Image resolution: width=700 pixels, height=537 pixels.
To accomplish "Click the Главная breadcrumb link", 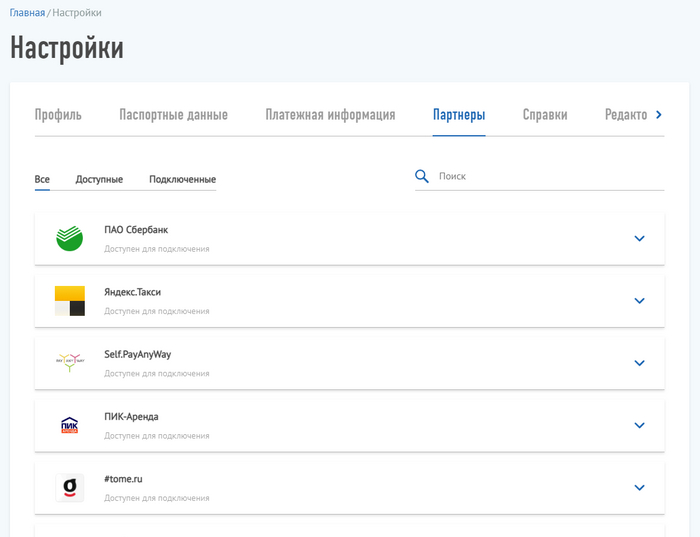I will coord(27,13).
